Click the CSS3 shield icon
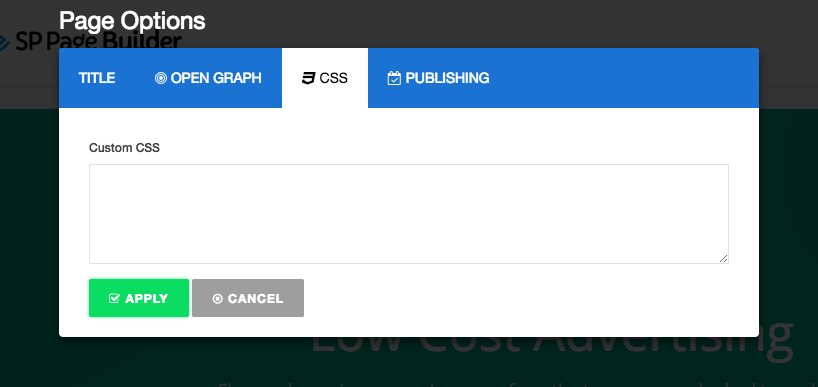 308,78
